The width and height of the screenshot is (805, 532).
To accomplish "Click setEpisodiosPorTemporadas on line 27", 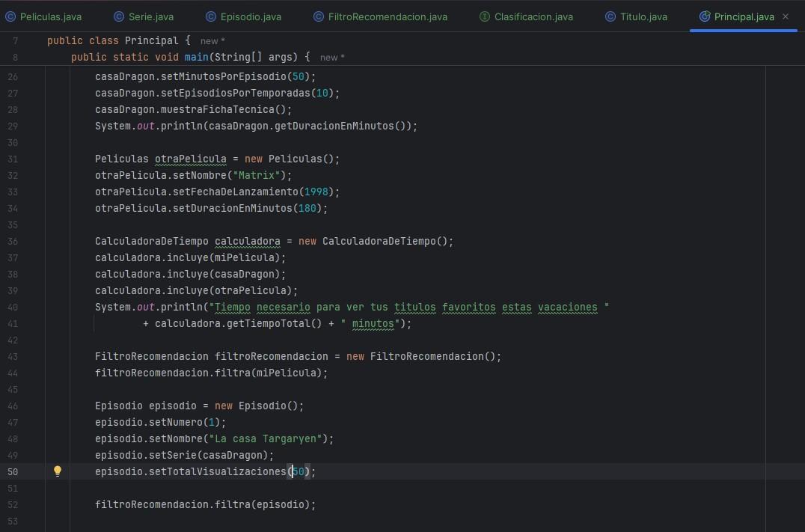I will pyautogui.click(x=236, y=93).
